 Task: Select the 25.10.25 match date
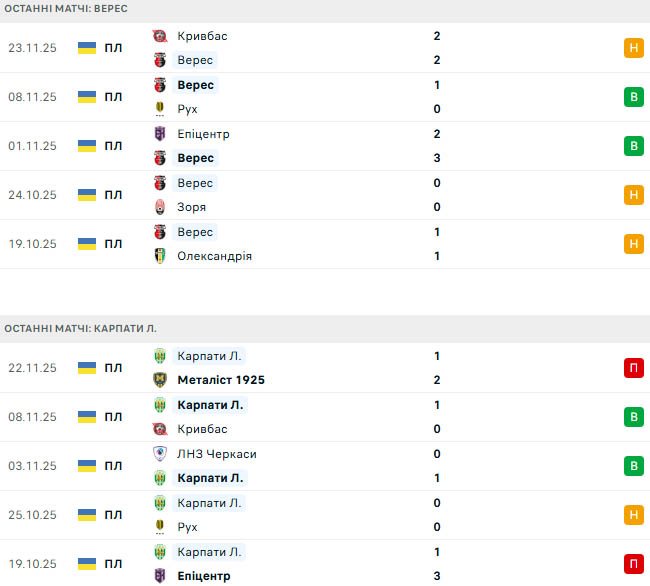click(32, 515)
